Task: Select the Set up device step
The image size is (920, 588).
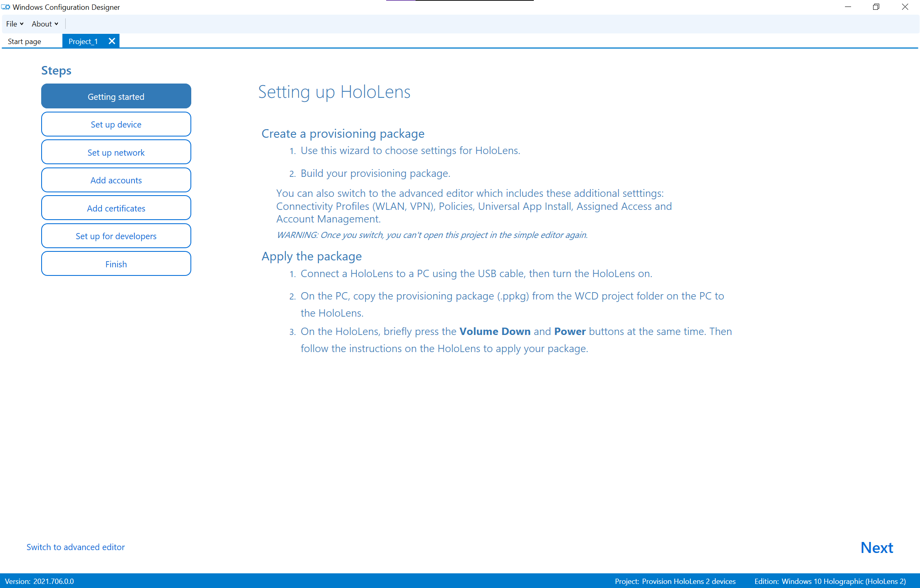Action: coord(116,124)
